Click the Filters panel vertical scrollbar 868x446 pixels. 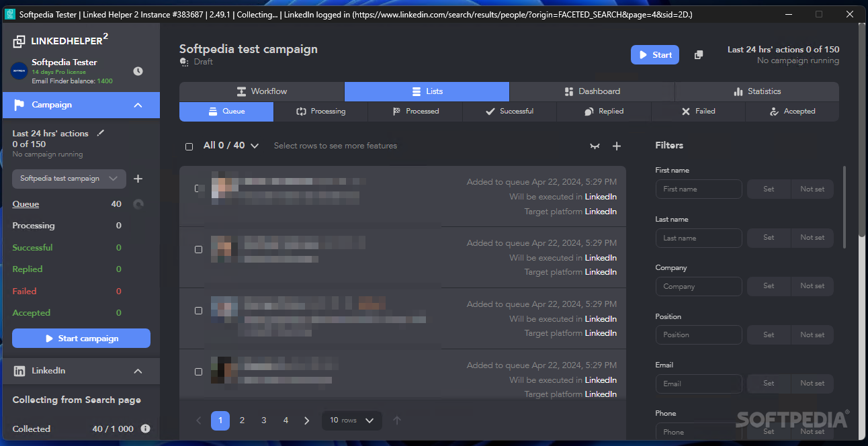844,207
